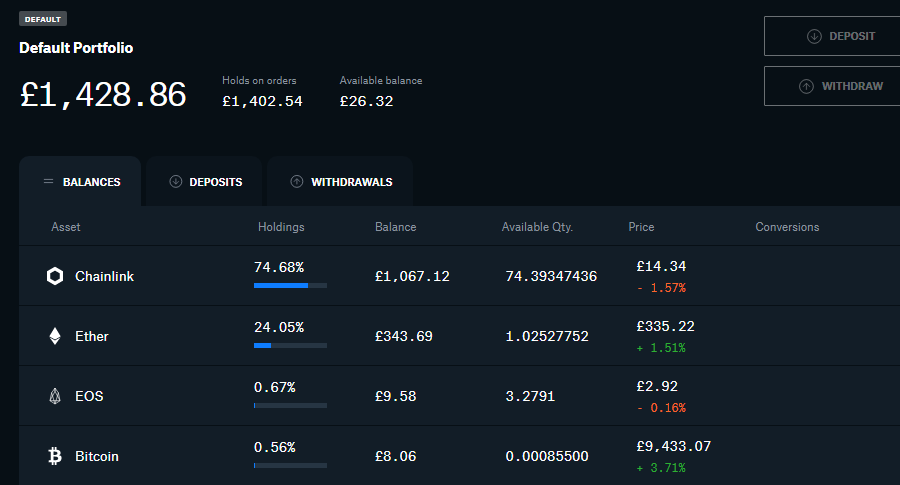Click the Chainlink holdings progress bar

[290, 285]
